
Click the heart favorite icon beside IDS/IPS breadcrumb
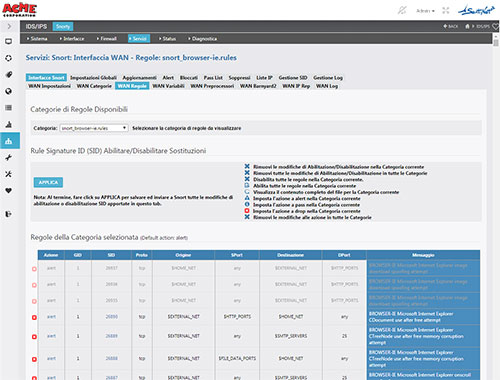tap(495, 27)
